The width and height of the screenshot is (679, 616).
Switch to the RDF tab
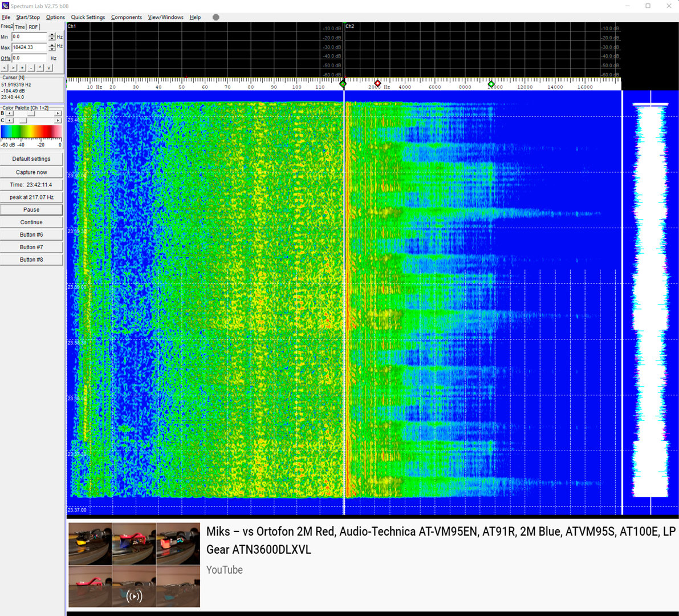[33, 27]
